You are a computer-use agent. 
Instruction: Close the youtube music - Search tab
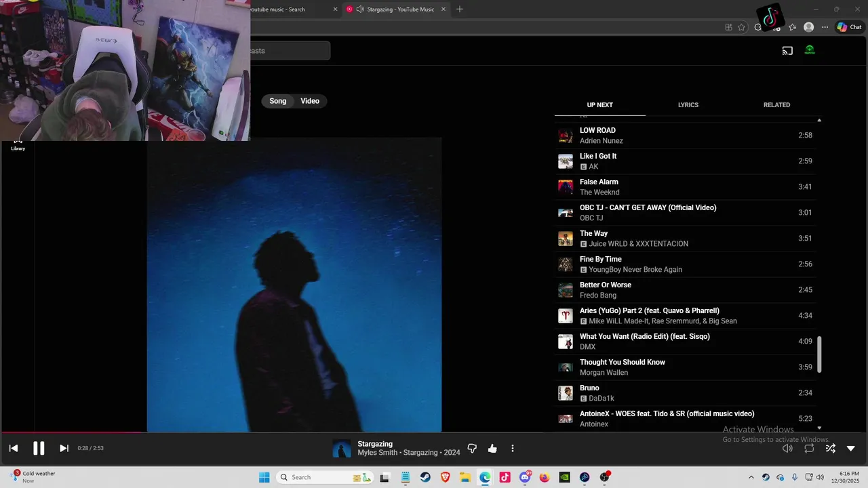click(x=335, y=9)
